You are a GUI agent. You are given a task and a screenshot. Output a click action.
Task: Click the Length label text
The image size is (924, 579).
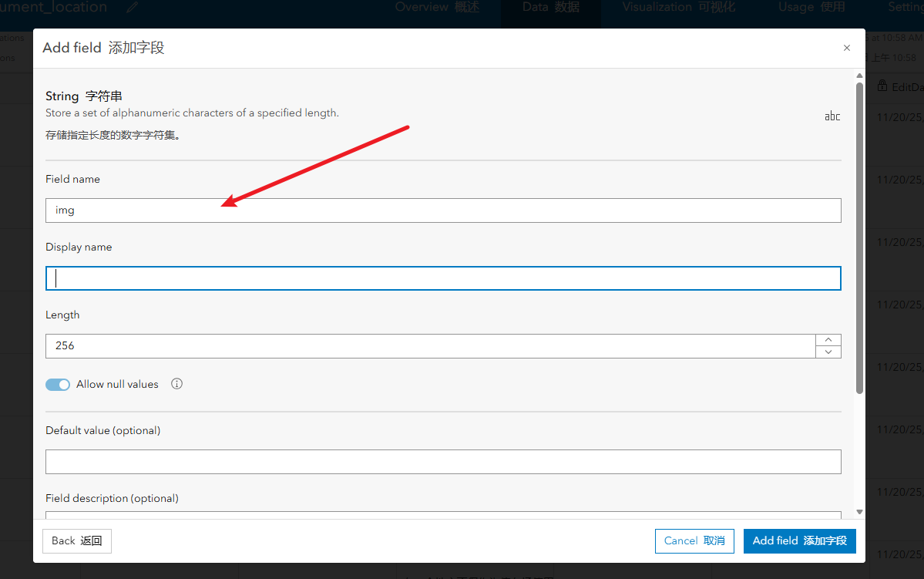(x=62, y=315)
